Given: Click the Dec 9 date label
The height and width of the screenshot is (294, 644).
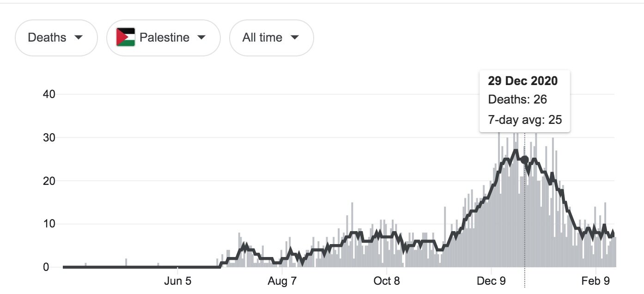Looking at the screenshot, I should [x=492, y=282].
